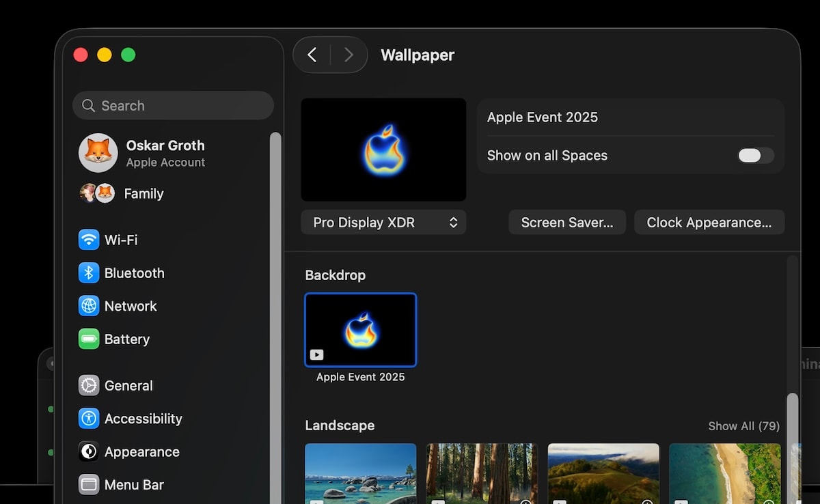Go back with the left chevron
The image size is (820, 504).
point(312,55)
